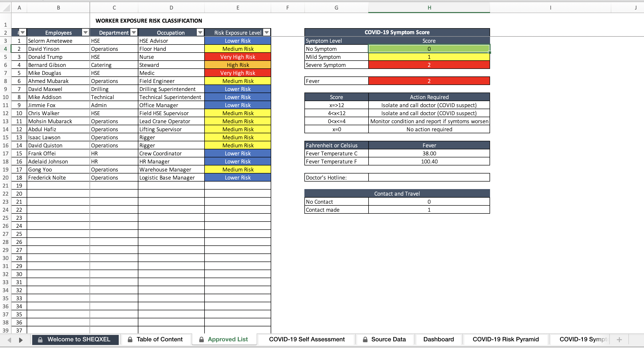Select the 'Fever Temperature C' value 38.00

pos(429,153)
